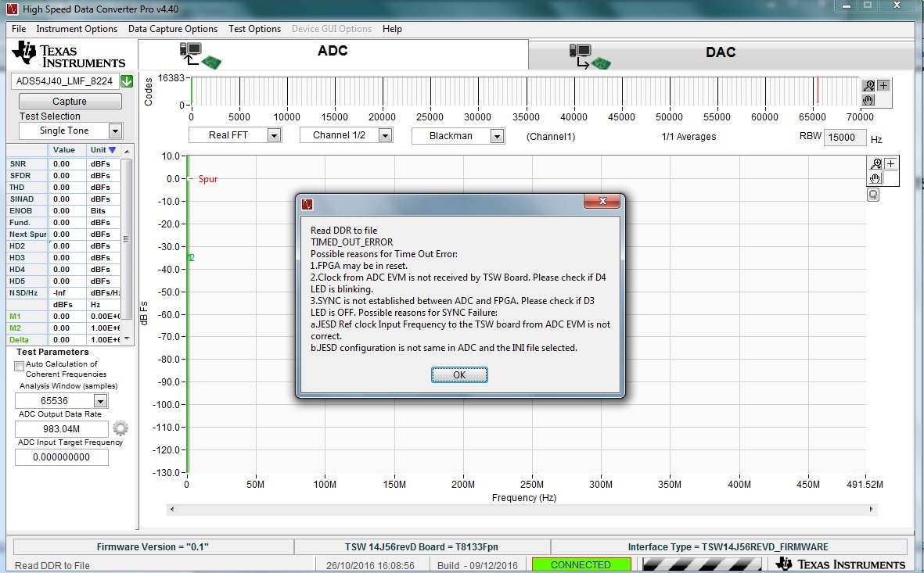Select pan hand tool on the codes graph
This screenshot has height=573, width=924.
(x=868, y=100)
